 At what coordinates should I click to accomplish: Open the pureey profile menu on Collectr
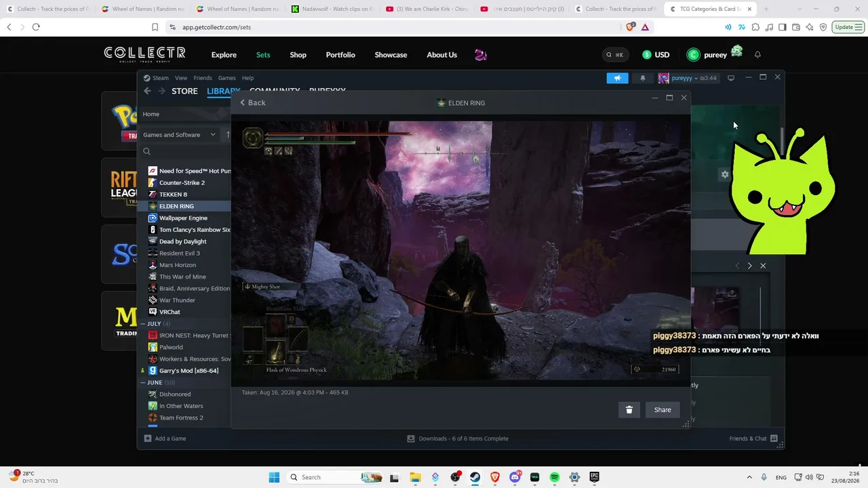[x=715, y=54]
